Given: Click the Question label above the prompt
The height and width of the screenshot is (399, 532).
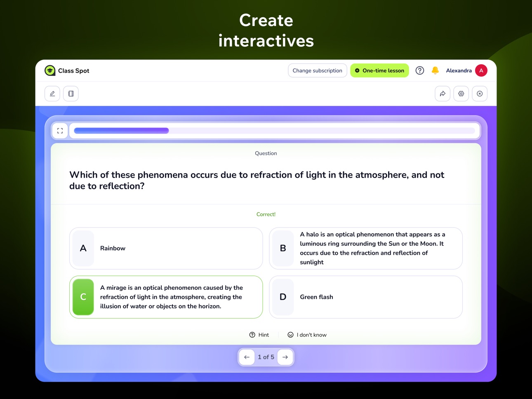Looking at the screenshot, I should (x=266, y=153).
